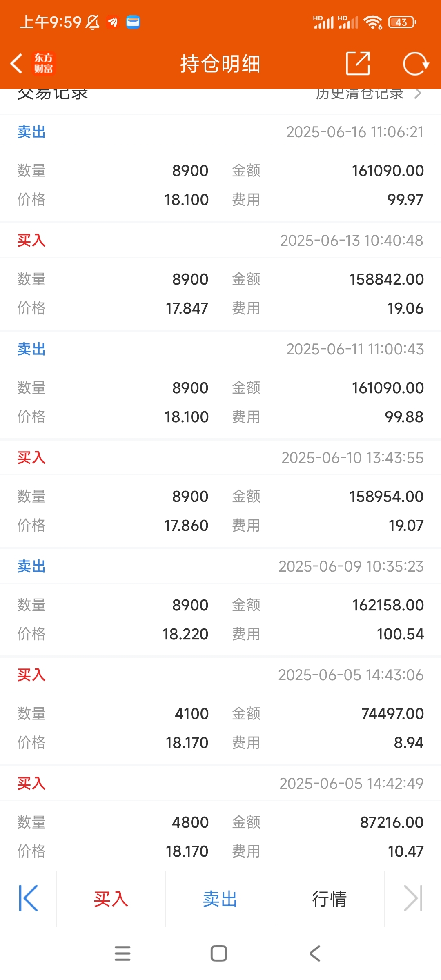Select the sell record dated 2025-06-11 11:00:43

(x=220, y=385)
